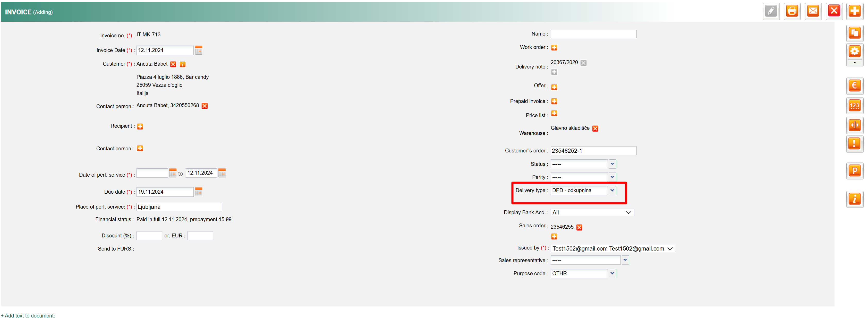Remove sales order 23546255
868x318 pixels.
579,227
